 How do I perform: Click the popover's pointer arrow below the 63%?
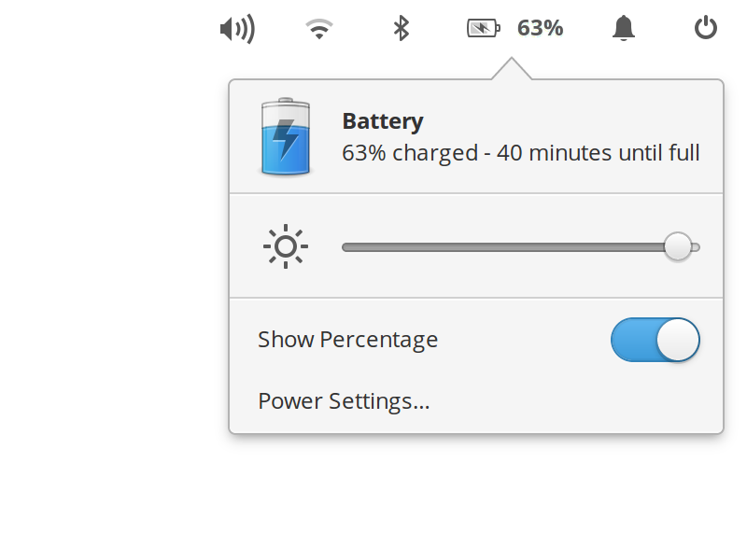[x=512, y=69]
